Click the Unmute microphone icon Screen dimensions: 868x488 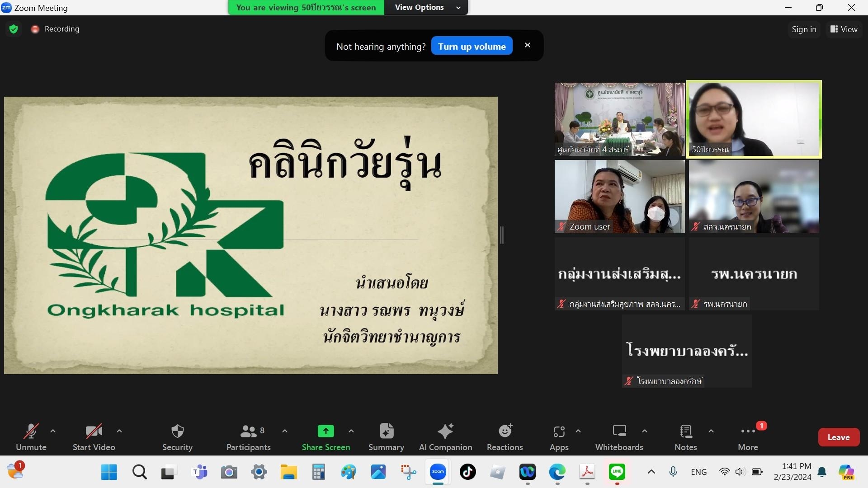[31, 432]
